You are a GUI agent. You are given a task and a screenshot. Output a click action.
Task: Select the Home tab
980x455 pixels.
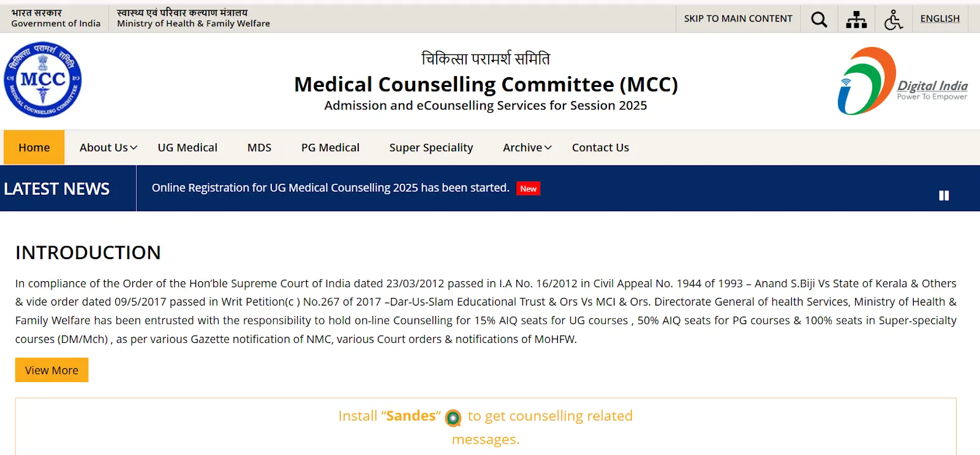(x=34, y=147)
